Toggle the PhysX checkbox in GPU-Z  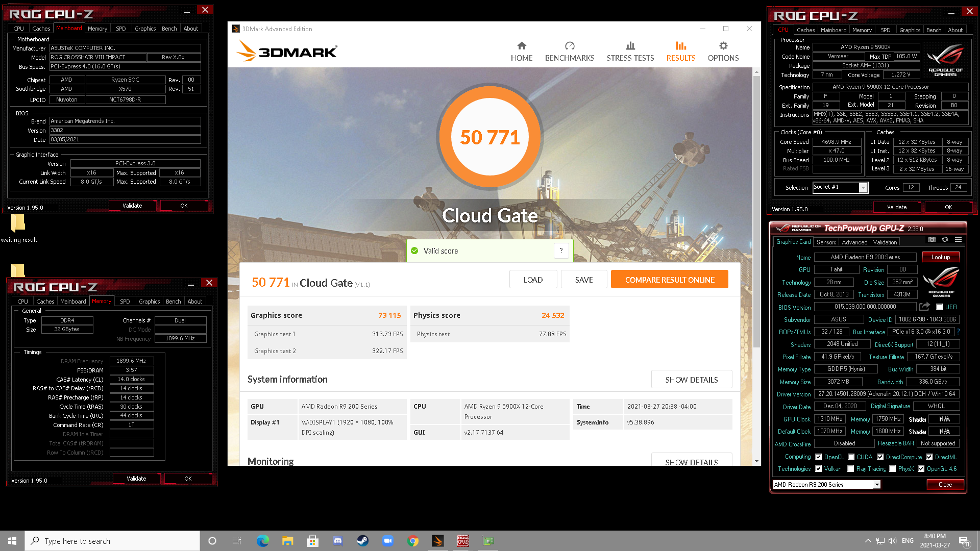click(892, 469)
